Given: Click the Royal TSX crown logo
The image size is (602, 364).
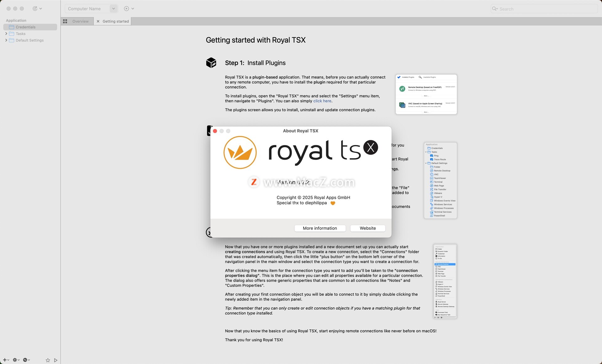Looking at the screenshot, I should (x=240, y=153).
